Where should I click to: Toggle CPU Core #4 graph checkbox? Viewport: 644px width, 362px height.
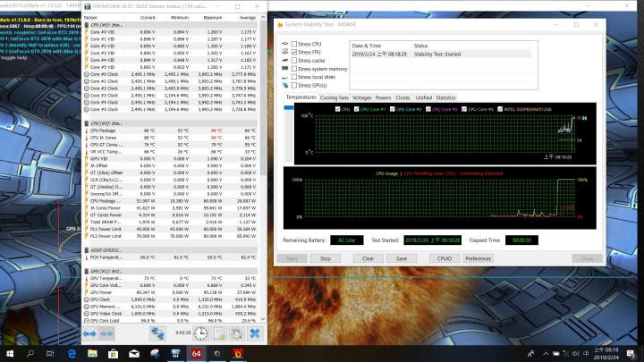pyautogui.click(x=464, y=109)
